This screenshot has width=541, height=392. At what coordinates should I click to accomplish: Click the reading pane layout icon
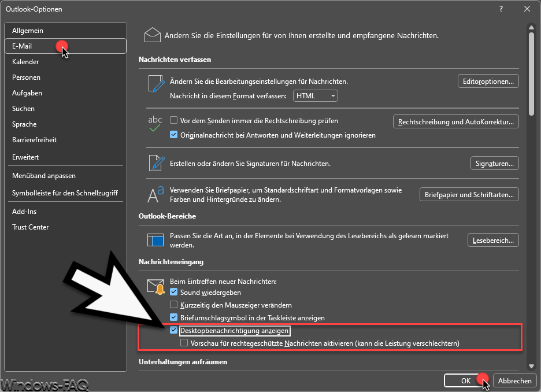click(x=155, y=240)
